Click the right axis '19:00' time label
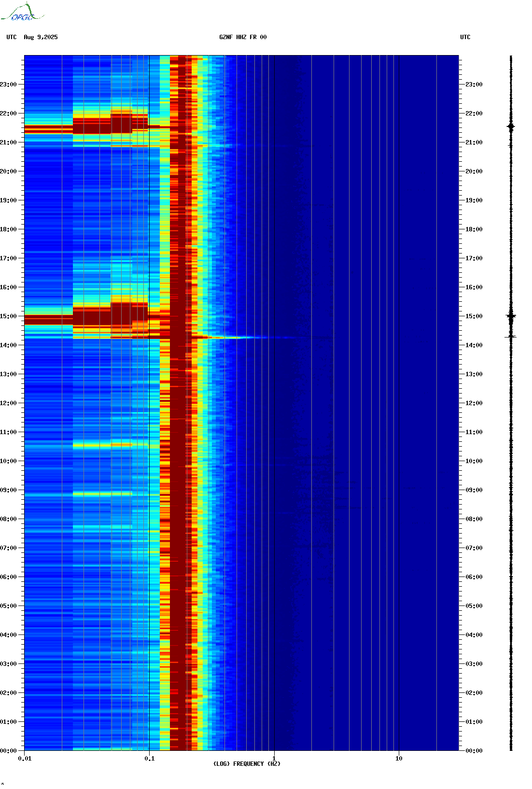Screen dimensions: 532x789 click(474, 200)
